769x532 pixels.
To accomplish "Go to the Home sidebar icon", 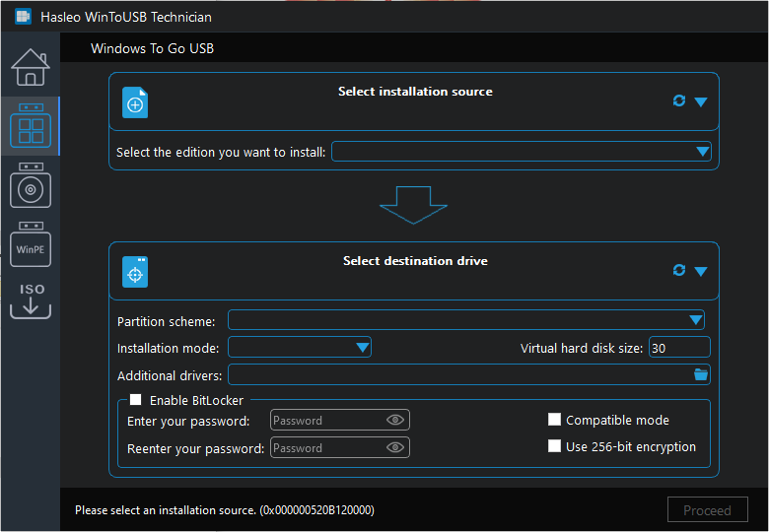I will point(30,67).
